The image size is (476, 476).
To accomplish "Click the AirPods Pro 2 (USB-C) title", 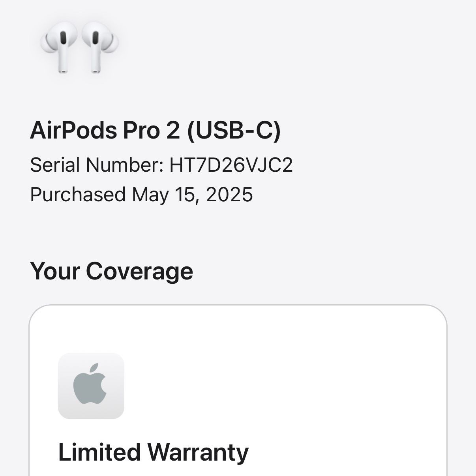I will click(x=155, y=130).
